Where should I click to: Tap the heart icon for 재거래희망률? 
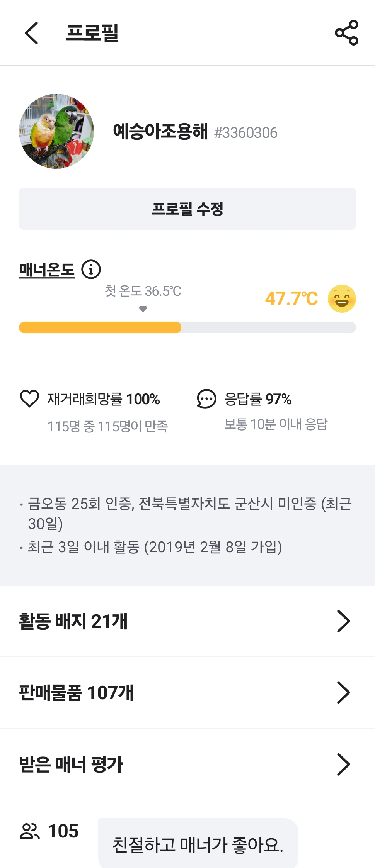coord(29,398)
